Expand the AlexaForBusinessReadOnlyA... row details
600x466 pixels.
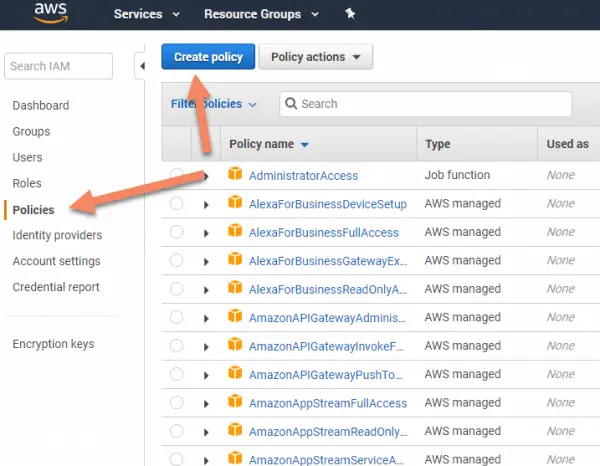tap(206, 290)
